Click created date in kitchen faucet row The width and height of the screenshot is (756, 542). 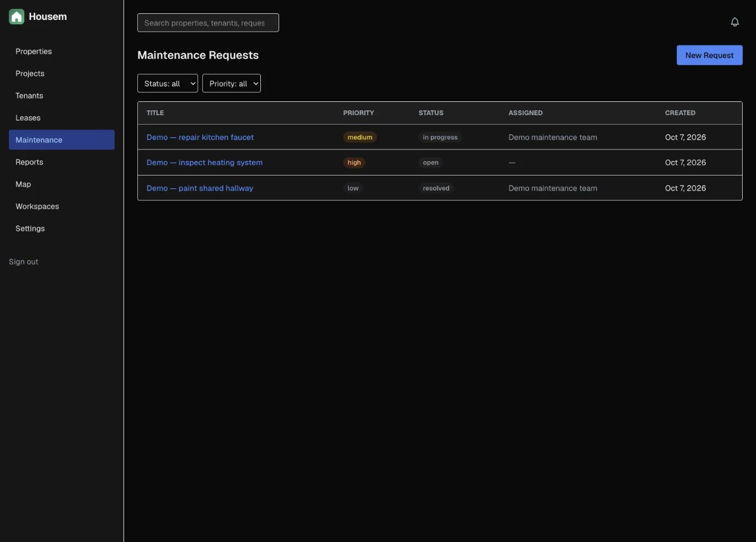(686, 137)
